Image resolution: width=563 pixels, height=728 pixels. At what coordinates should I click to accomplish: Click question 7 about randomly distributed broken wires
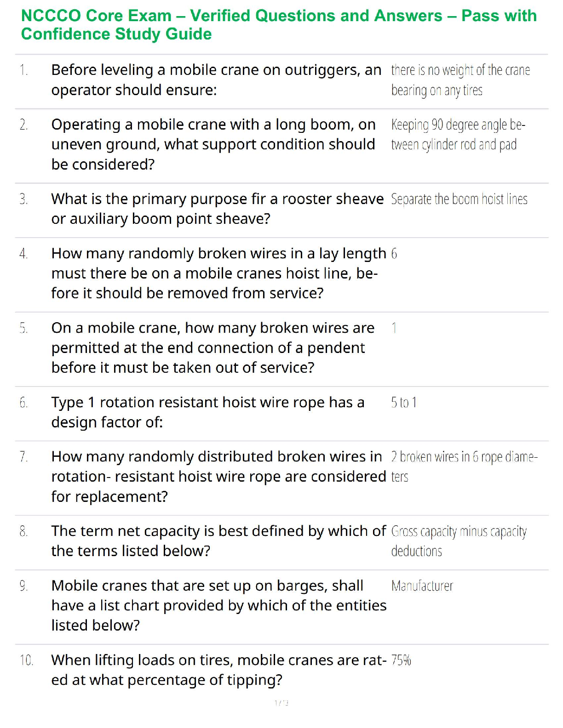(218, 476)
